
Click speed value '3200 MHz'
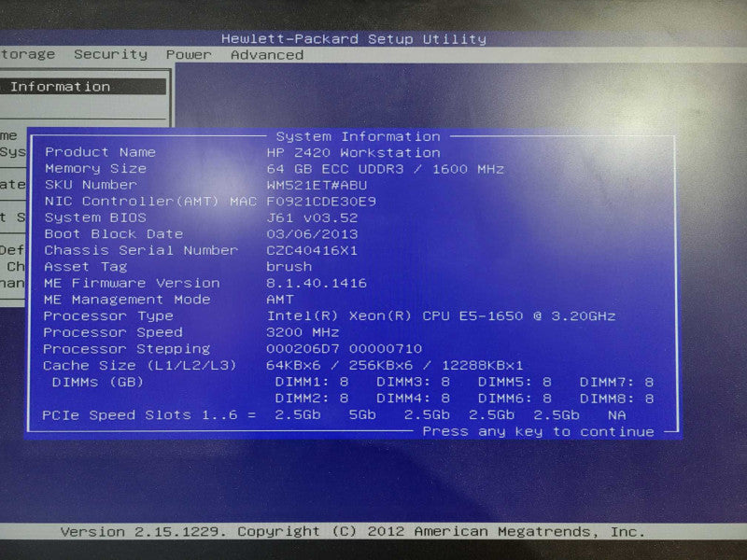(x=303, y=332)
